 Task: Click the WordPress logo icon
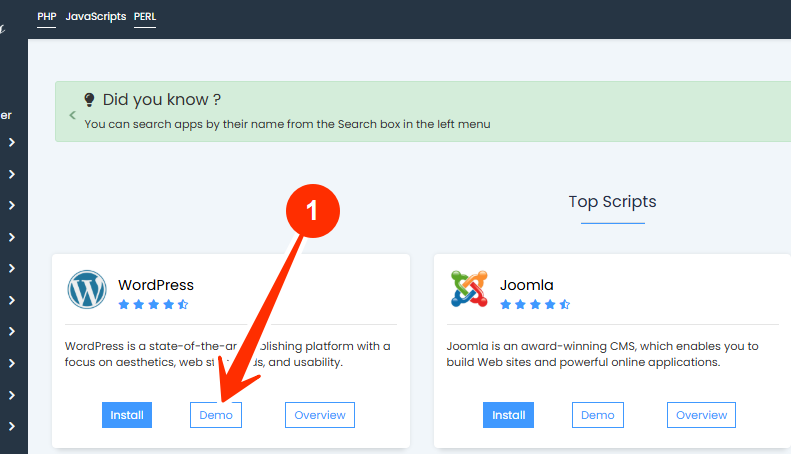87,290
